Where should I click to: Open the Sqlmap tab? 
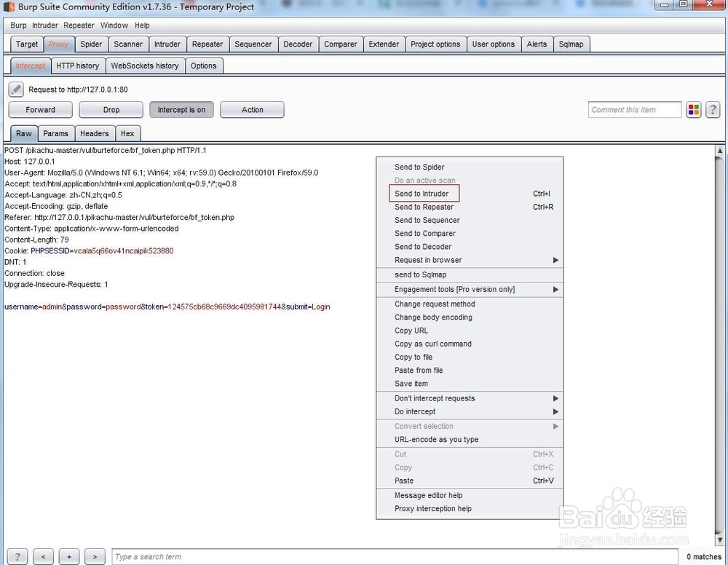tap(571, 44)
